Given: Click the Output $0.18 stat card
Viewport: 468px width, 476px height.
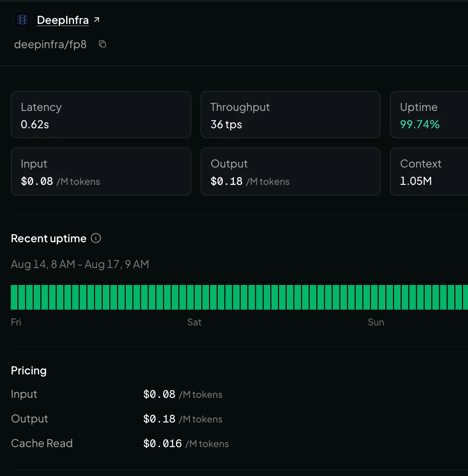Looking at the screenshot, I should tap(291, 172).
